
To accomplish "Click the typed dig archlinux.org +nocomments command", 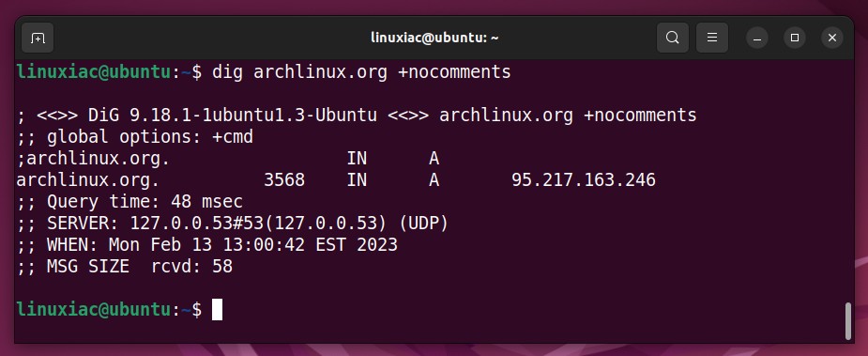I will point(361,72).
